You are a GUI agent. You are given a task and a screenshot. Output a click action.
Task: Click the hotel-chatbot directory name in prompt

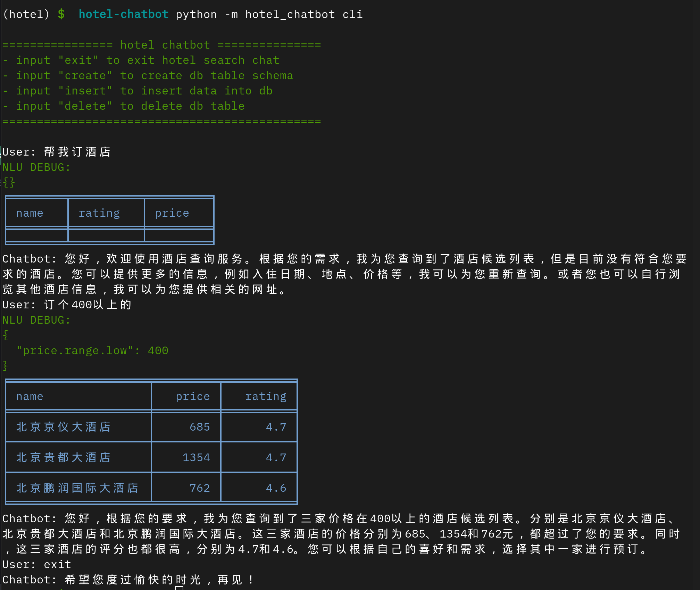tap(123, 14)
